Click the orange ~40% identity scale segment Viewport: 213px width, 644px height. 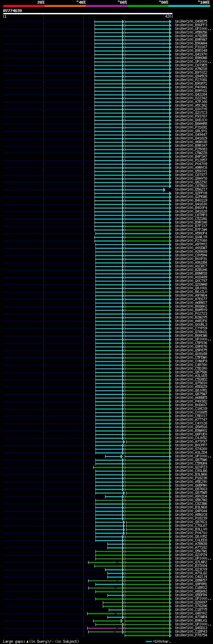pyautogui.click(x=65, y=6)
